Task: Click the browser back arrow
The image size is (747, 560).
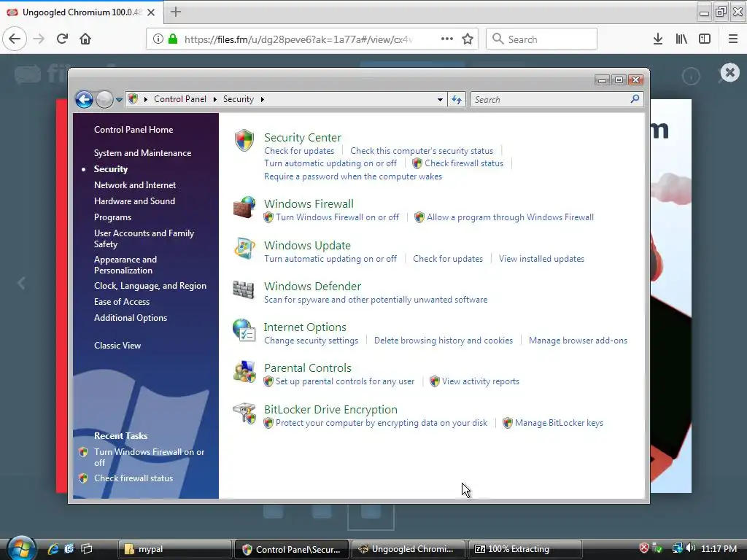Action: 15,39
